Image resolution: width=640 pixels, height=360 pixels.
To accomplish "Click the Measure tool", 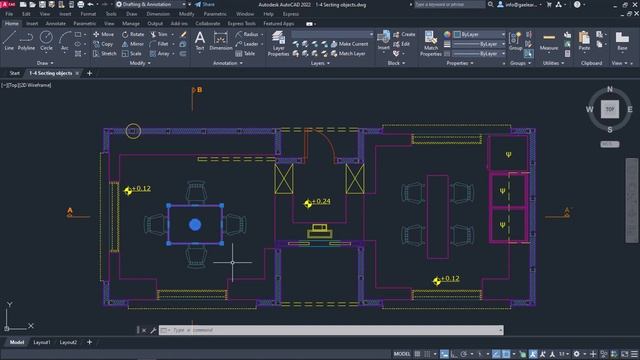I will pos(549,41).
